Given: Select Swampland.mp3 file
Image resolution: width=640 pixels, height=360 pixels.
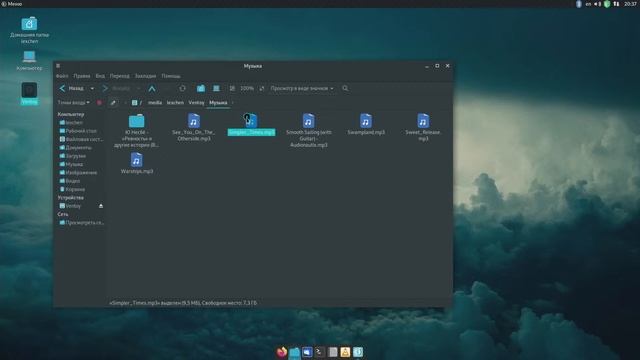Looking at the screenshot, I should point(366,124).
